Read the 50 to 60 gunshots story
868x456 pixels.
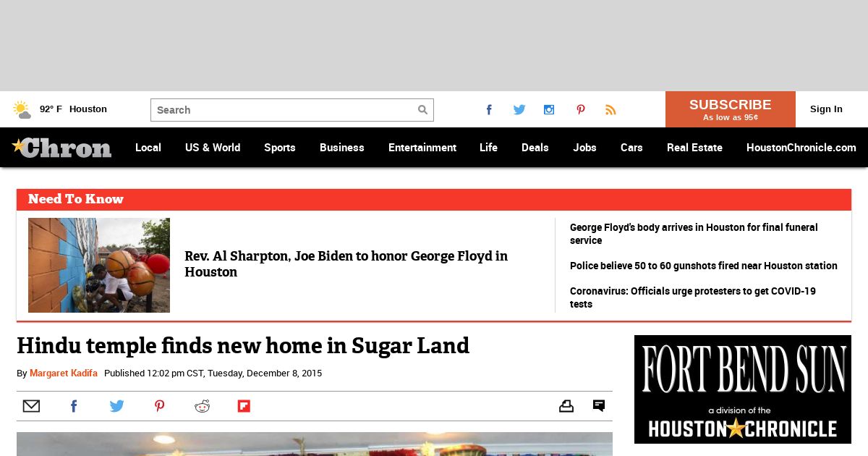[704, 266]
